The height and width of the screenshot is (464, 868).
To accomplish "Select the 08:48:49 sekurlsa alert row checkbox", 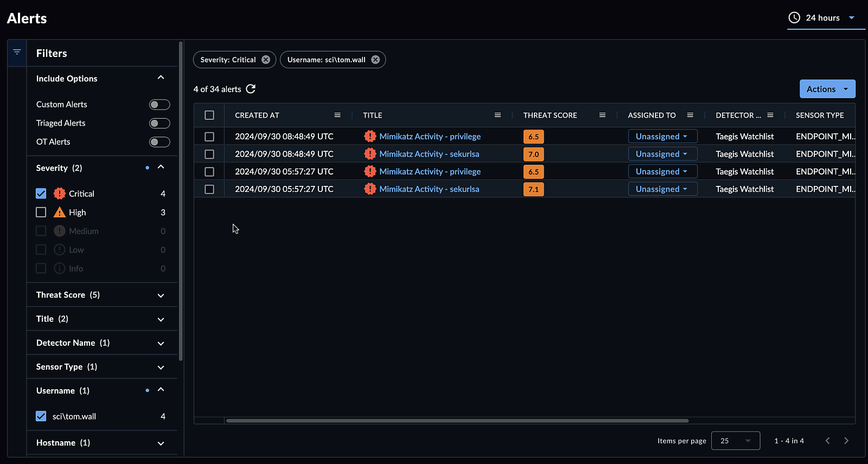I will tap(209, 154).
